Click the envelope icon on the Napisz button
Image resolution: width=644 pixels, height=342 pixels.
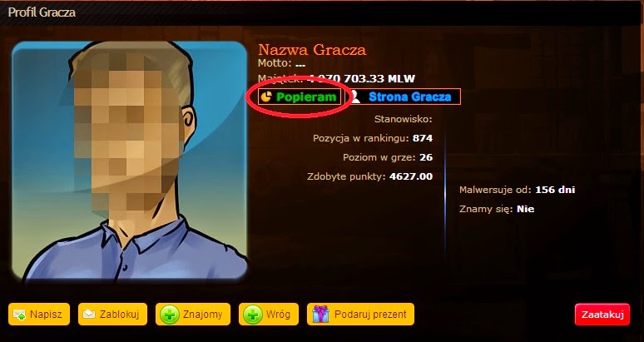click(19, 315)
